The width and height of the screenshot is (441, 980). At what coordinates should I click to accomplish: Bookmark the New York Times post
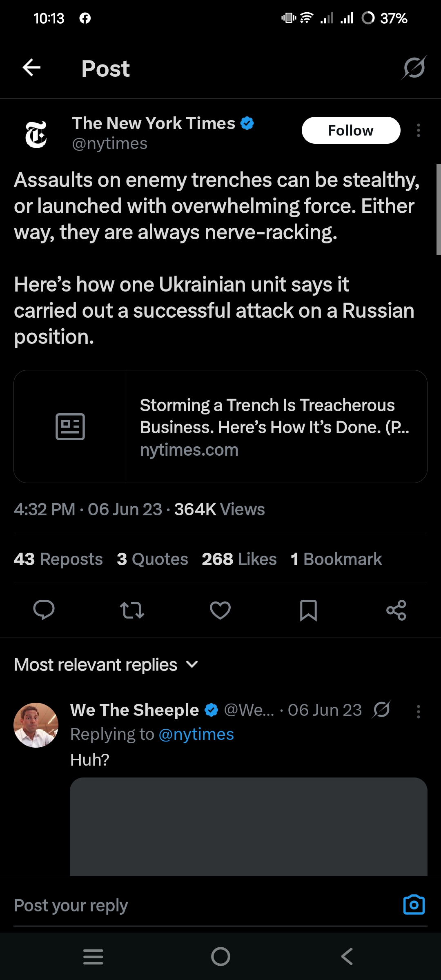[x=308, y=610]
